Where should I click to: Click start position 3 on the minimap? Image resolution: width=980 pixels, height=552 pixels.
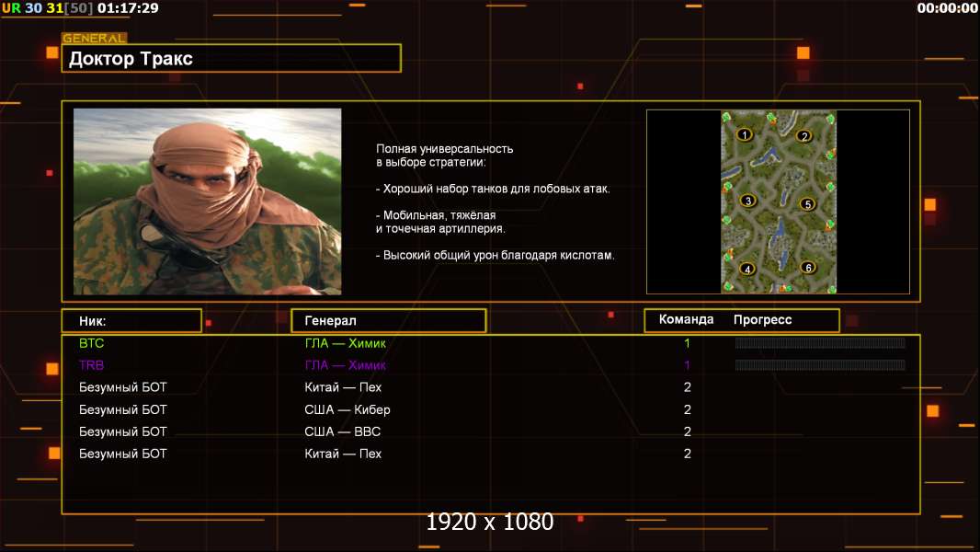pyautogui.click(x=748, y=201)
